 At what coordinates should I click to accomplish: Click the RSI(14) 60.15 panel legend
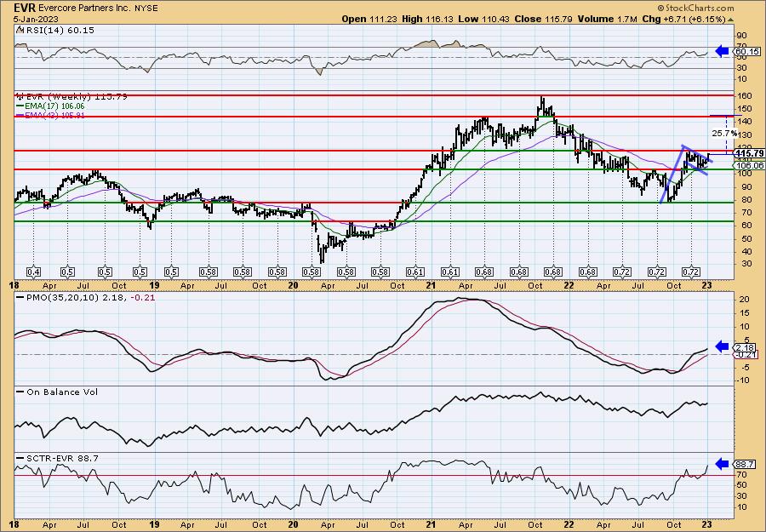pos(55,31)
